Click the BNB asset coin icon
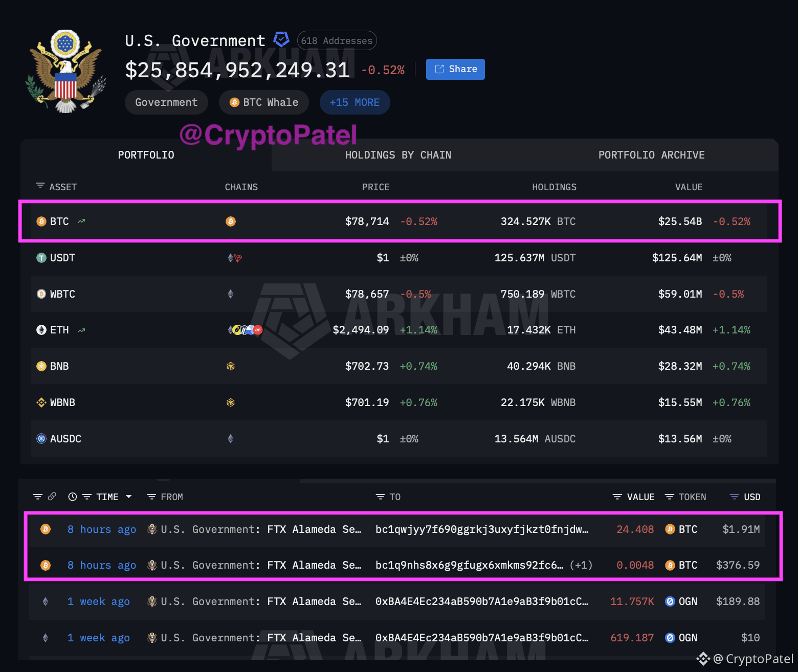Screen dimensions: 798x672 41,366
